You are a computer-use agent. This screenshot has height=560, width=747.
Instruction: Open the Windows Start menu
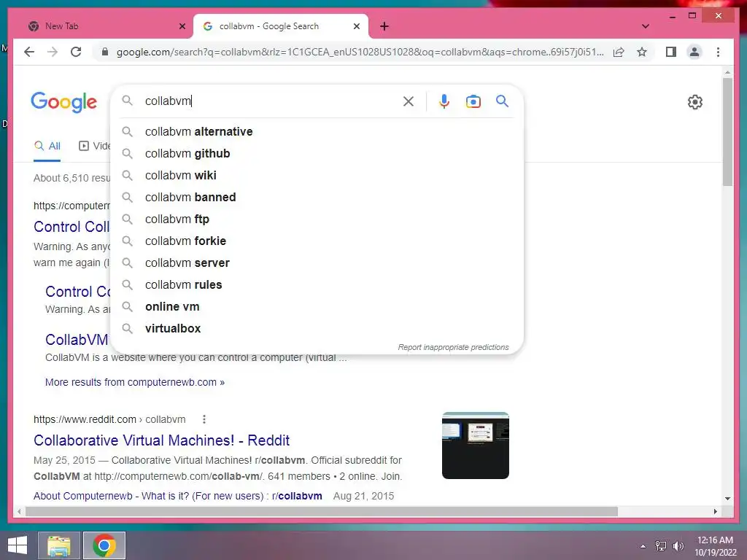[18, 545]
